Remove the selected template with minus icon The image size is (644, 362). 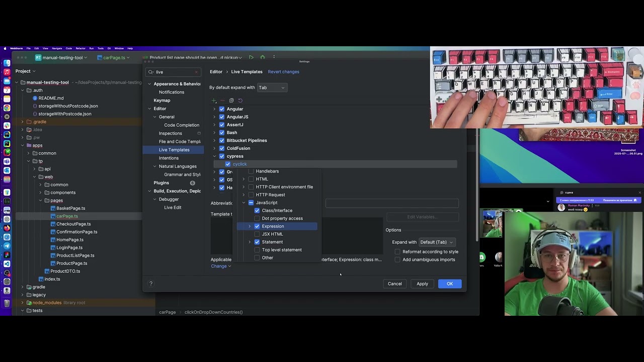(x=222, y=101)
